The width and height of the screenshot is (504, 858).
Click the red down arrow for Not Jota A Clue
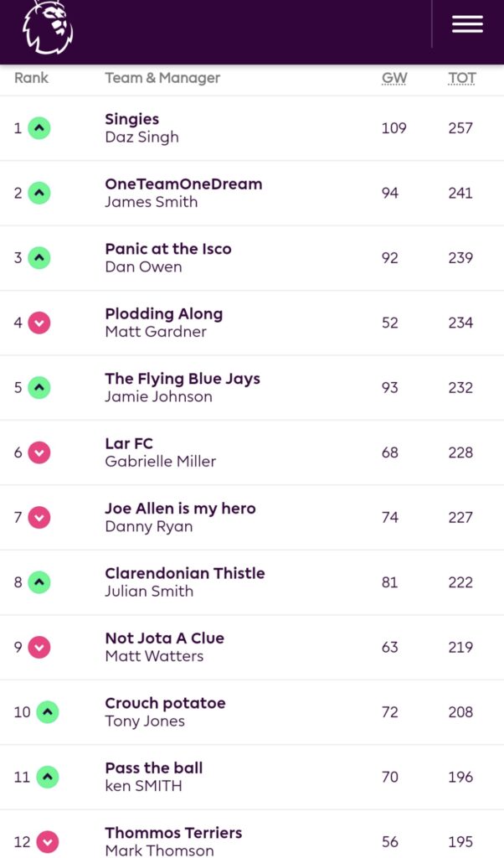(x=39, y=647)
